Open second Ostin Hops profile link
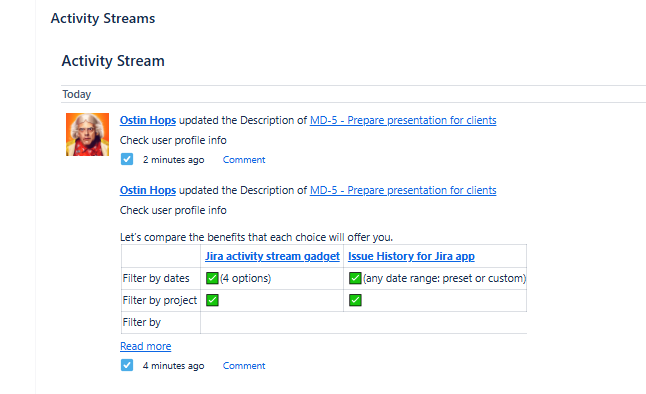The height and width of the screenshot is (394, 646). tap(148, 190)
